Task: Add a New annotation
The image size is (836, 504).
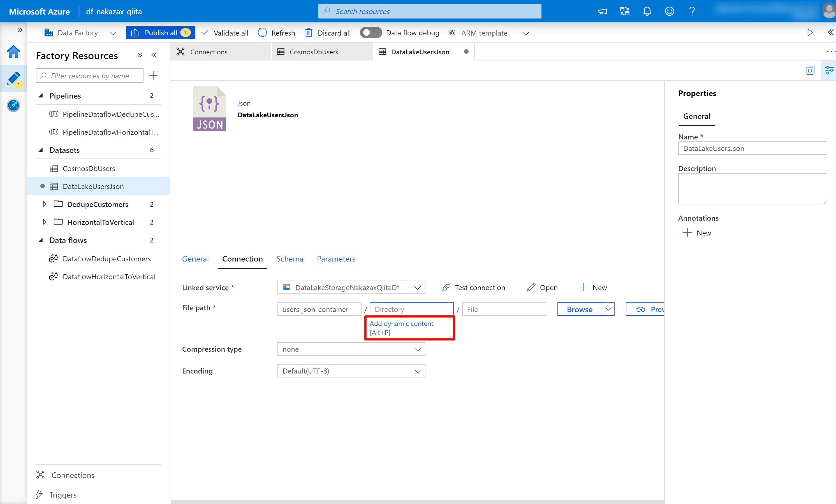Action: (x=698, y=233)
